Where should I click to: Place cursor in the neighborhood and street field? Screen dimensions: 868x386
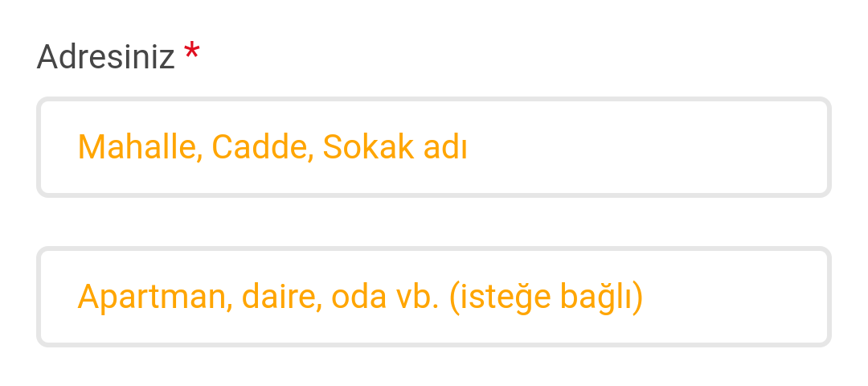[x=434, y=147]
